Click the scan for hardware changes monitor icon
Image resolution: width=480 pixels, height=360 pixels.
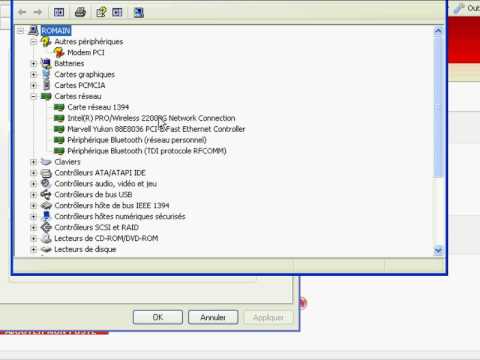[x=139, y=12]
